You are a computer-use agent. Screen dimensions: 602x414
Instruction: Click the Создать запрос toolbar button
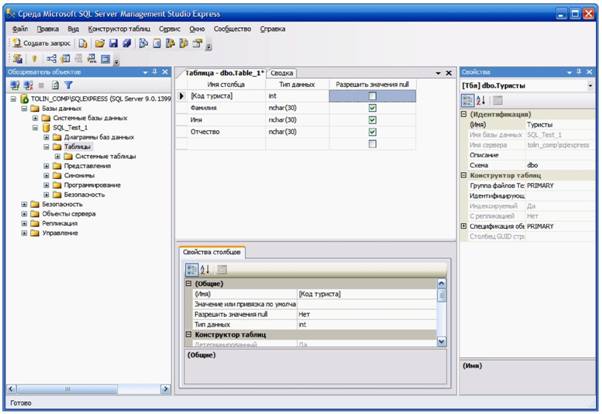[41, 43]
